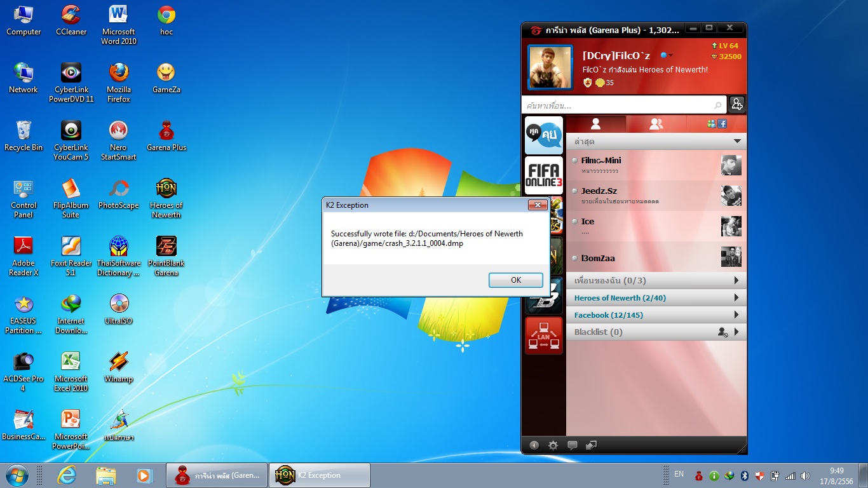
Task: Select the Recycle Bin desktop icon
Action: click(x=24, y=136)
